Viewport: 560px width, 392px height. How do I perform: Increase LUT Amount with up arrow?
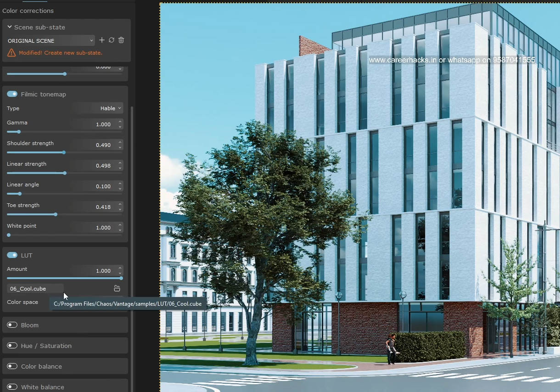[120, 269]
